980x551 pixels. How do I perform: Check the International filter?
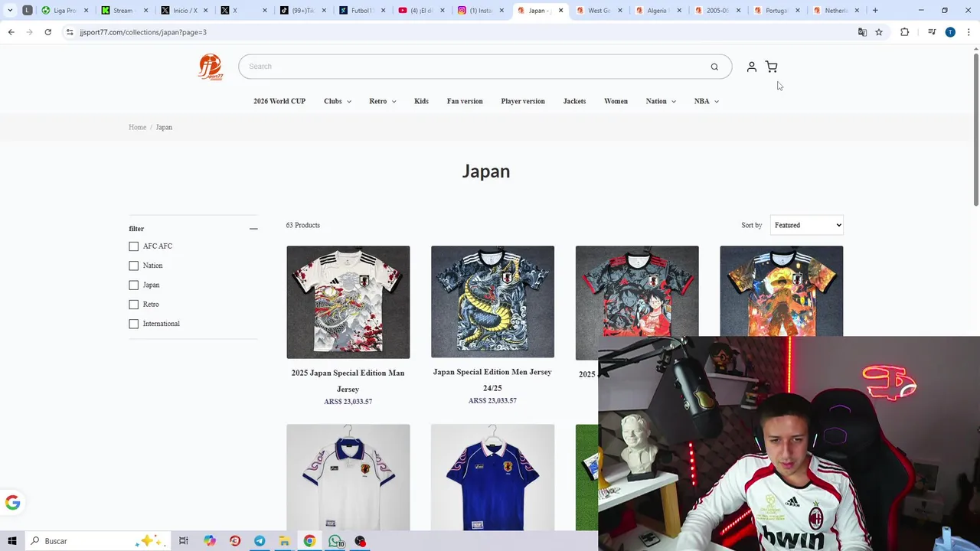coord(134,324)
